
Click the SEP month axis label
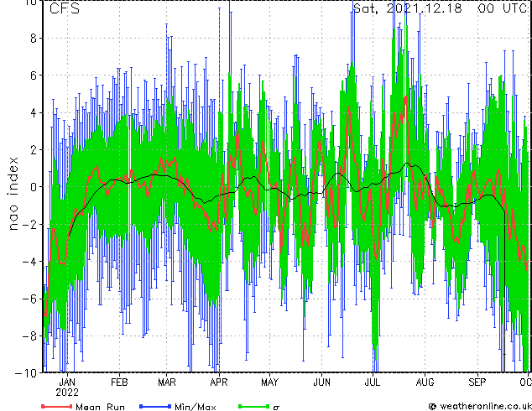tap(477, 382)
